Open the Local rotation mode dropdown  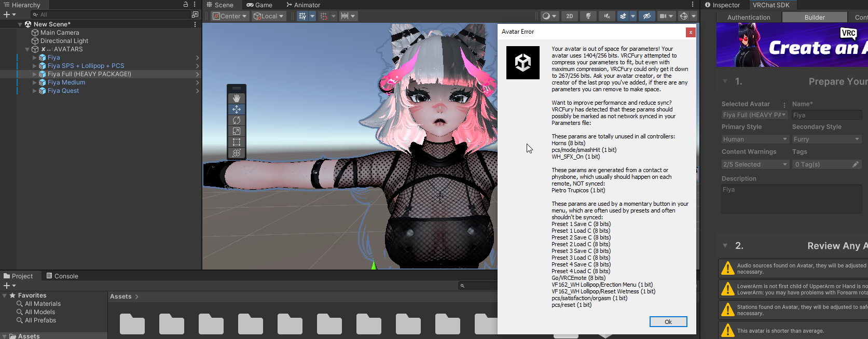pos(269,16)
